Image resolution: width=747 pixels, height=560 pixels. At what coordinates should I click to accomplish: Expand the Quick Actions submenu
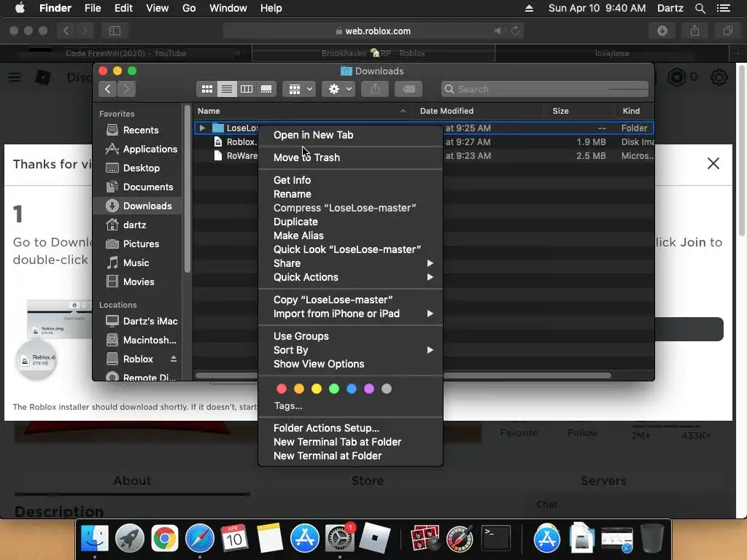tap(351, 277)
